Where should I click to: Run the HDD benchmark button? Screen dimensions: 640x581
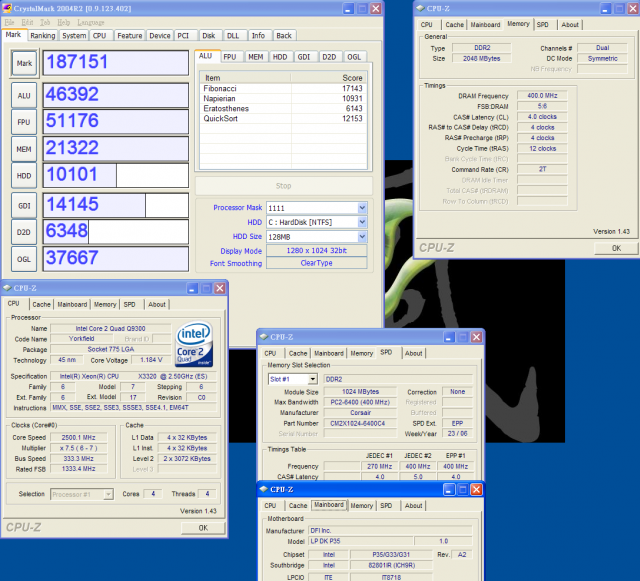pos(24,176)
